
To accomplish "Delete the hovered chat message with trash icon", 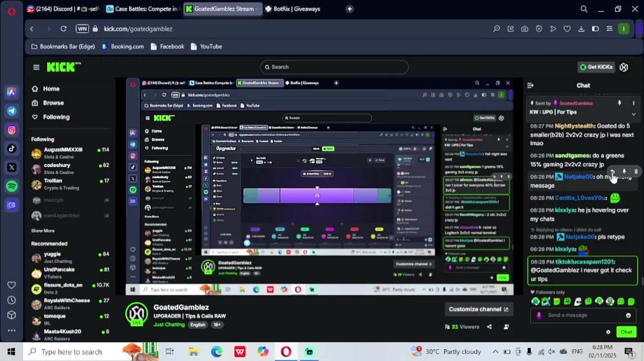I will tap(636, 171).
